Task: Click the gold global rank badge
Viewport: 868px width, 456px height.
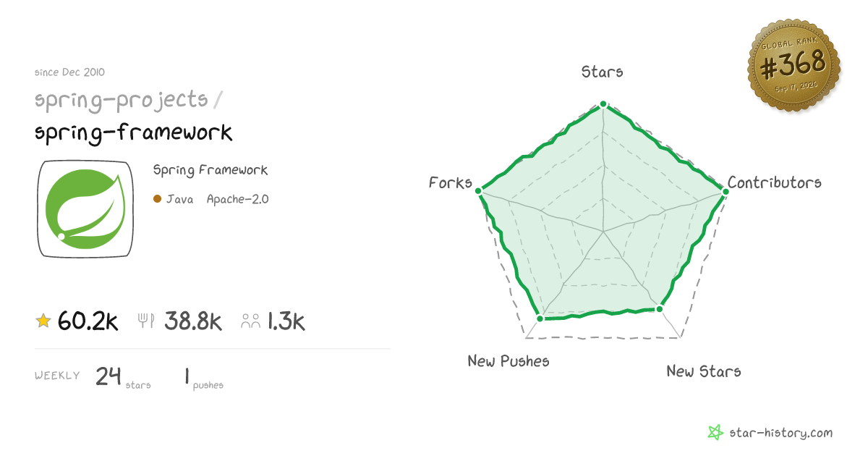Action: pyautogui.click(x=793, y=67)
